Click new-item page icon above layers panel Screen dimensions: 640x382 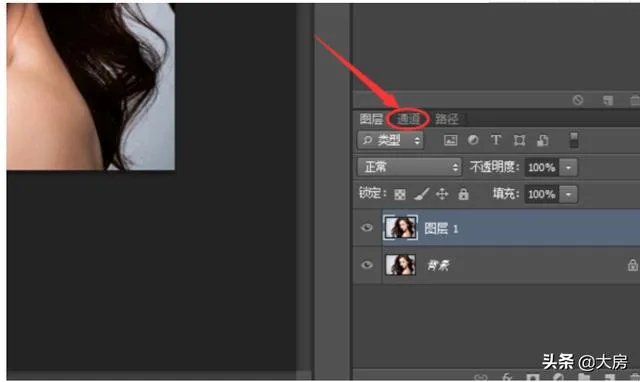click(608, 100)
